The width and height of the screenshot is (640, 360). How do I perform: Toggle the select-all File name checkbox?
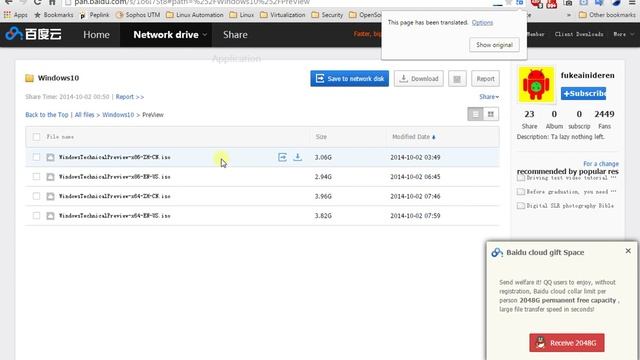[x=36, y=137]
